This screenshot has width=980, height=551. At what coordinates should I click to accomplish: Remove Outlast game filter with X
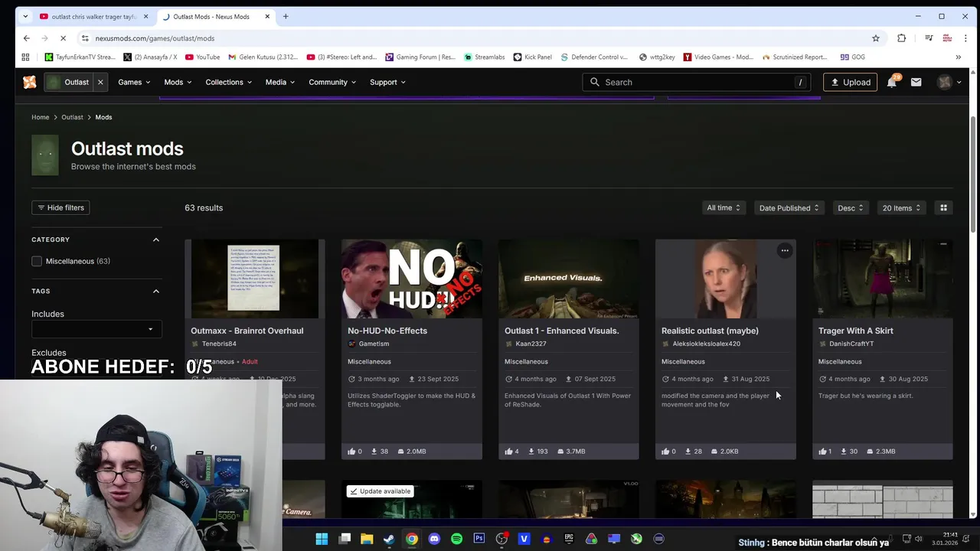pyautogui.click(x=100, y=82)
